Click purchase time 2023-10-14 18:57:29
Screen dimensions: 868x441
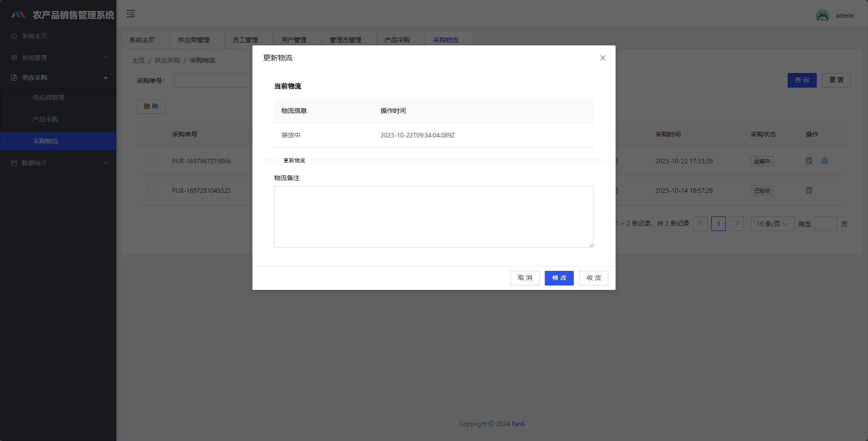(684, 191)
